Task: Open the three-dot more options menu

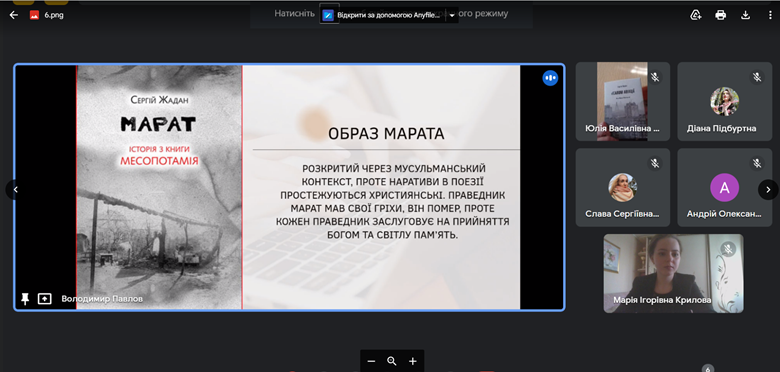Action: [x=770, y=15]
